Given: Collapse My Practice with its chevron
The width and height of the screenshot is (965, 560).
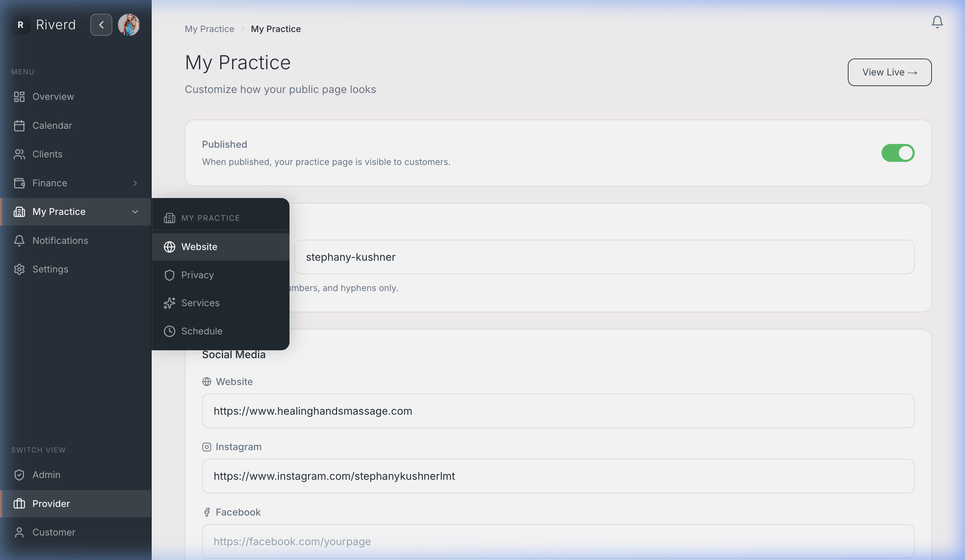Looking at the screenshot, I should pos(135,212).
